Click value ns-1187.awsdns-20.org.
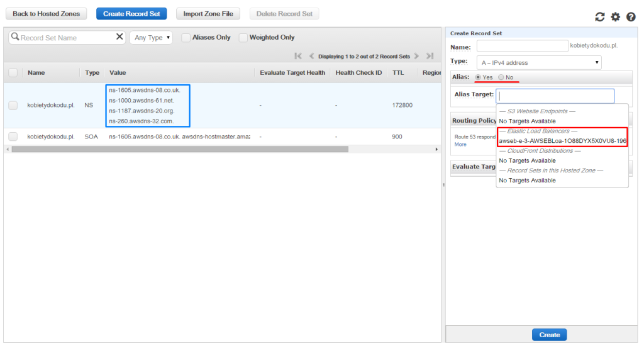Image resolution: width=644 pixels, height=346 pixels. [x=142, y=111]
